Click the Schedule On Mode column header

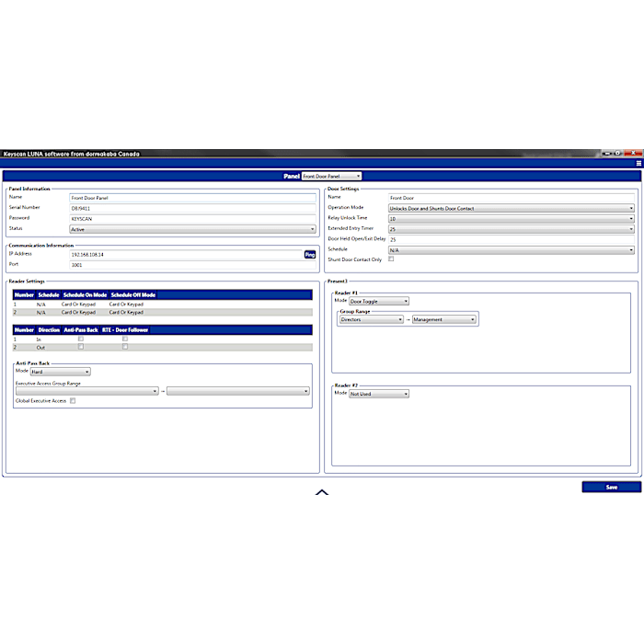84,295
